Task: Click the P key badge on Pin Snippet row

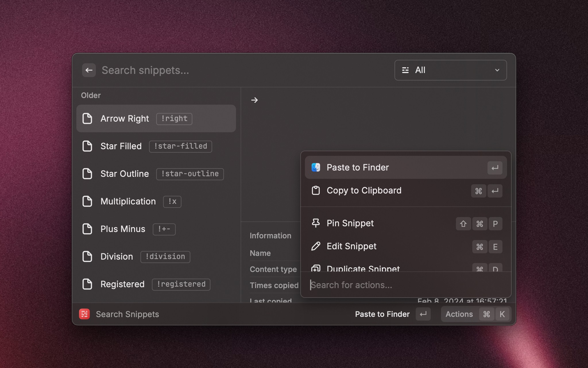Action: [x=495, y=224]
